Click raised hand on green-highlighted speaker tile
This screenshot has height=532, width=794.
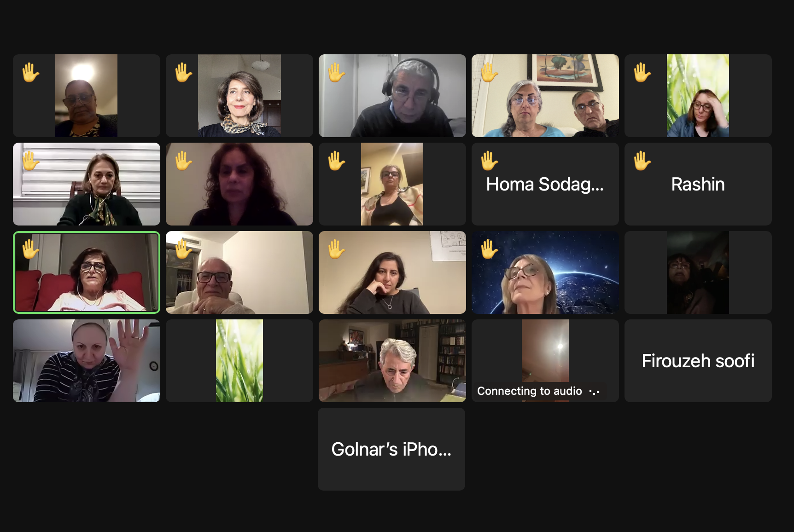point(31,249)
